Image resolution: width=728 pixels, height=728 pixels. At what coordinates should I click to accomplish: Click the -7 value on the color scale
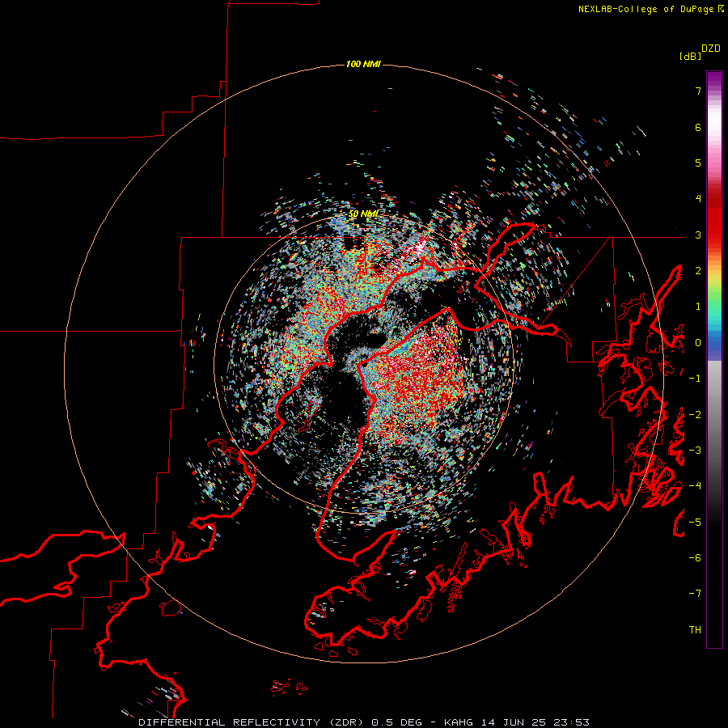(x=695, y=594)
